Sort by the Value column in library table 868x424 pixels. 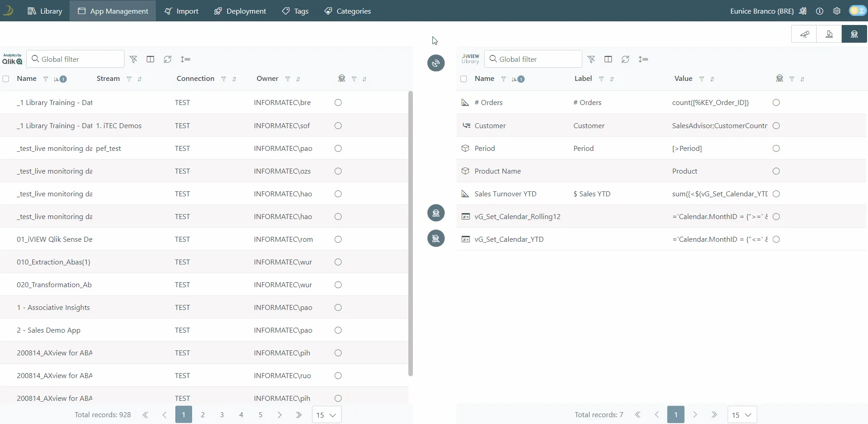pos(712,79)
